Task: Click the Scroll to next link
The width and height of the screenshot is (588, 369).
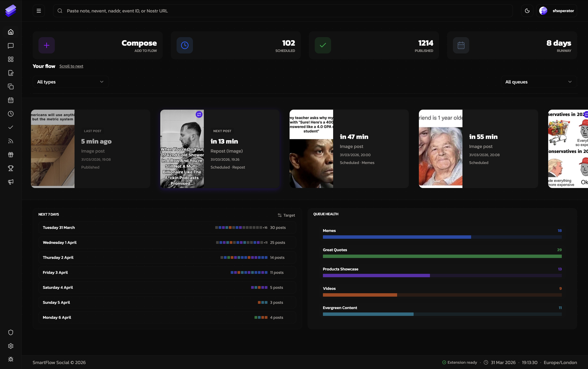Action: 71,66
